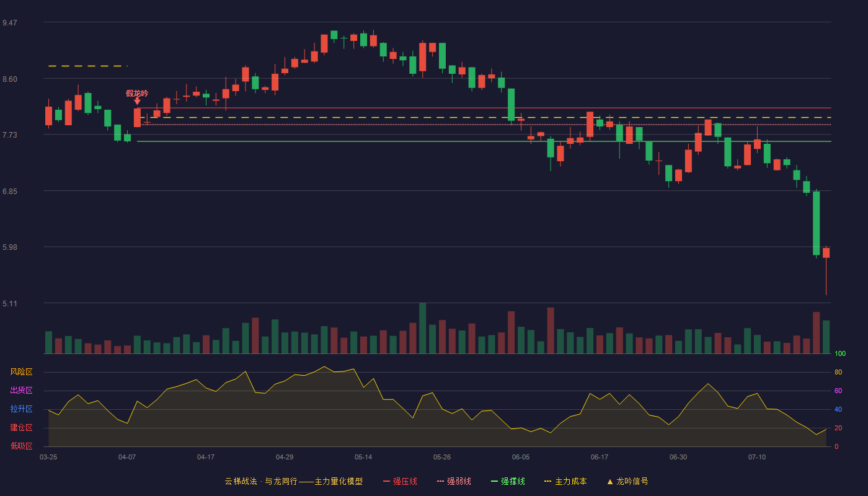This screenshot has width=868, height=496.
Task: Select the 拉升区 zone label
Action: pyautogui.click(x=21, y=409)
